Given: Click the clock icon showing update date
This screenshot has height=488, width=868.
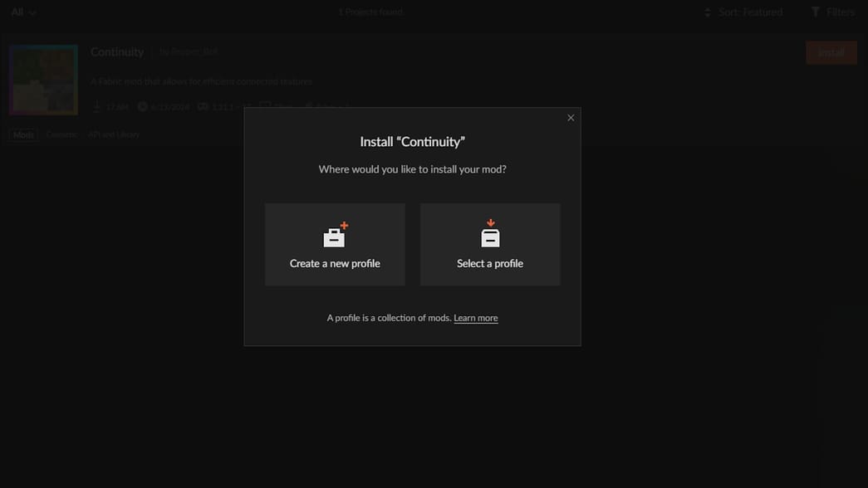Looking at the screenshot, I should (x=141, y=106).
